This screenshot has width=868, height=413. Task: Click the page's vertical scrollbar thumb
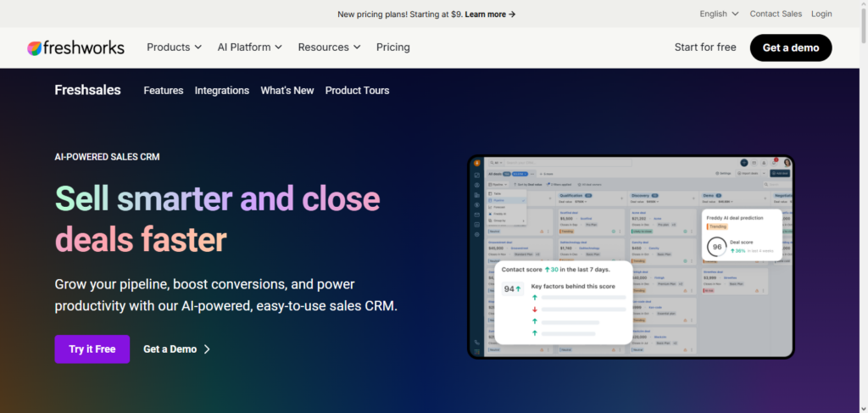(x=864, y=25)
